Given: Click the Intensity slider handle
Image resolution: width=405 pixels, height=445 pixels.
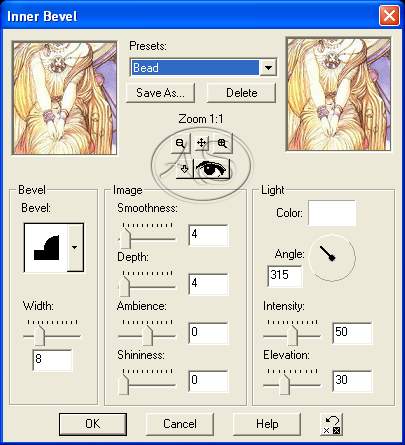Looking at the screenshot, I should 293,335.
